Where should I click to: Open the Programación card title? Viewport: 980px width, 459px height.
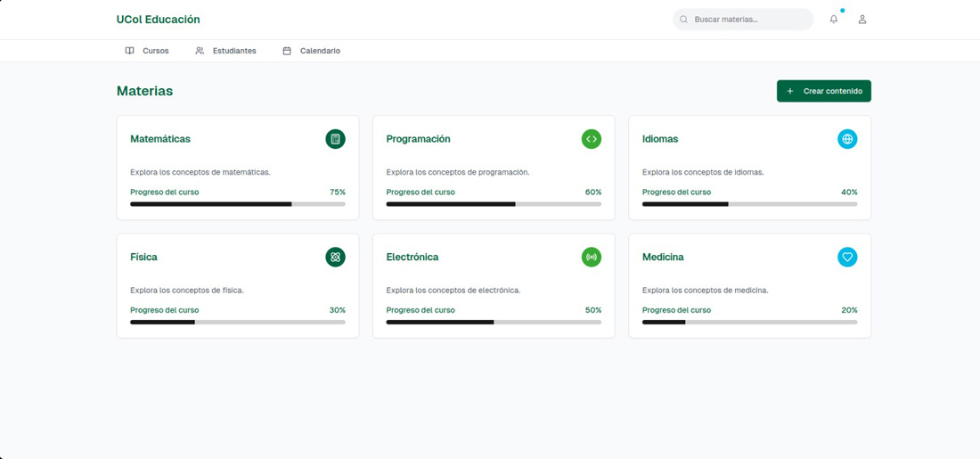[x=418, y=139]
